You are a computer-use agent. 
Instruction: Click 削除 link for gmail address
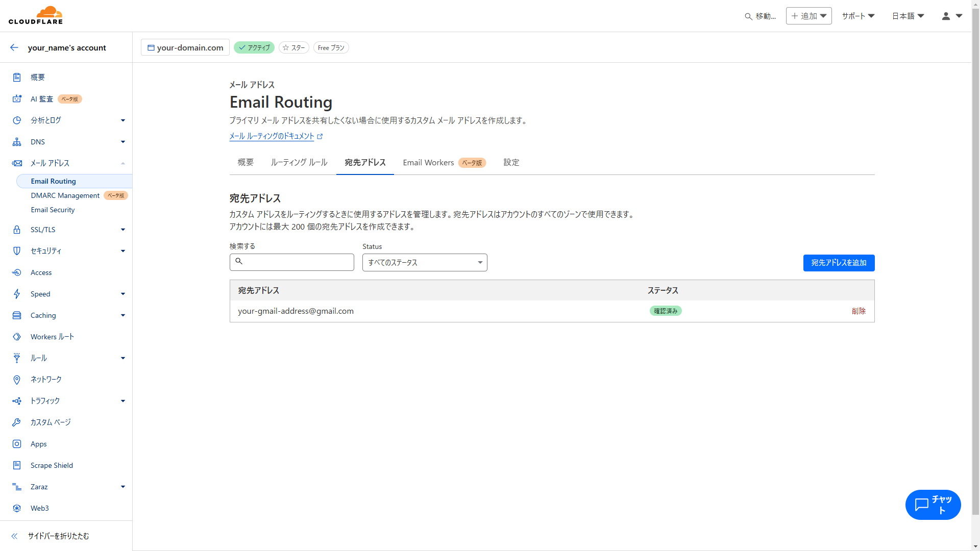(x=858, y=311)
